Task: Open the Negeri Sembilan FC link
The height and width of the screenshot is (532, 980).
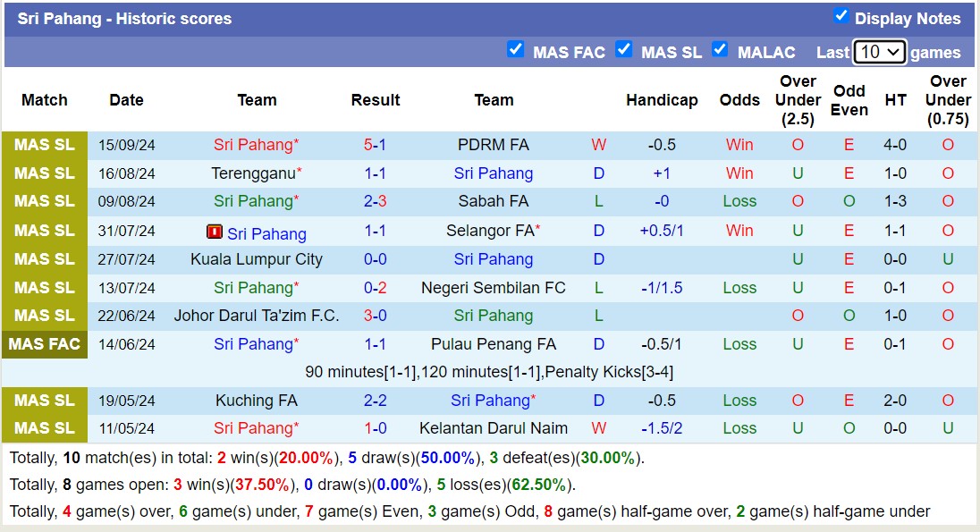Action: tap(494, 287)
